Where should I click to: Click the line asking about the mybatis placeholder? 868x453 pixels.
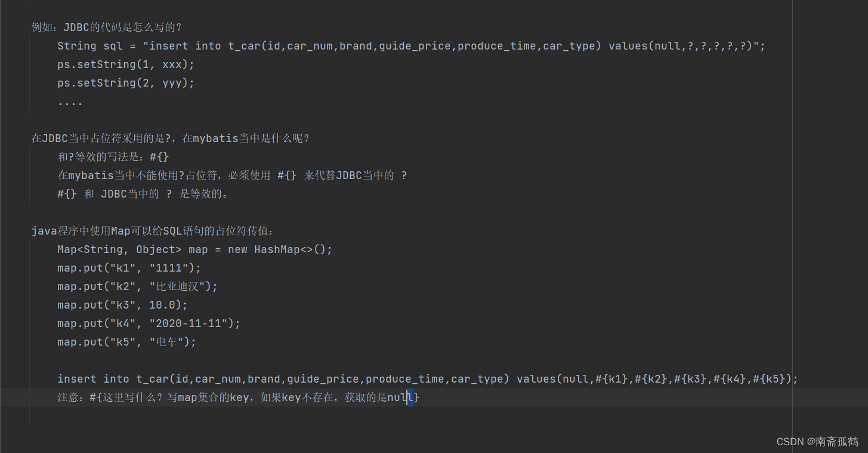[170, 138]
